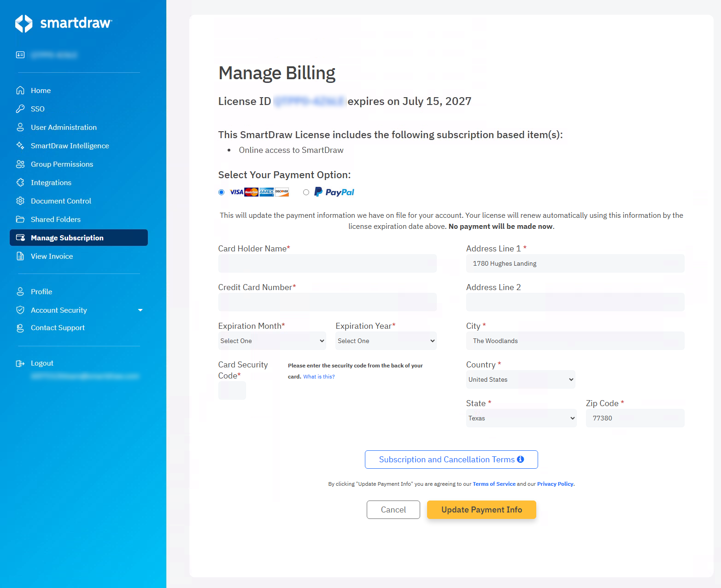Viewport: 721px width, 588px height.
Task: Click the View Invoice document icon
Action: [20, 256]
